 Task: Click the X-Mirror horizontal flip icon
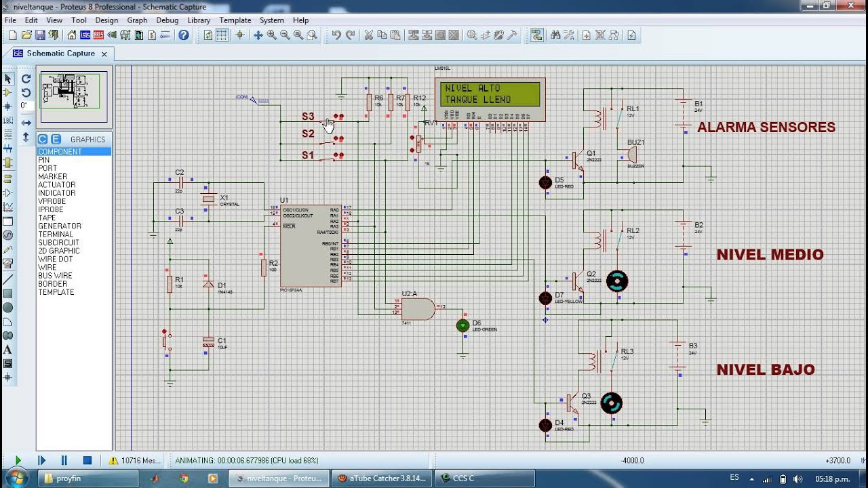click(x=26, y=123)
